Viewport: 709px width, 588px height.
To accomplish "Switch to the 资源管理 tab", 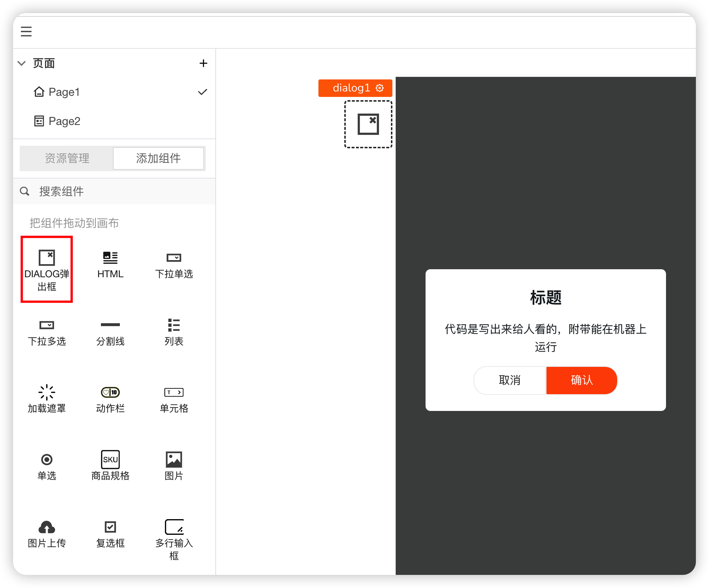I will [67, 158].
